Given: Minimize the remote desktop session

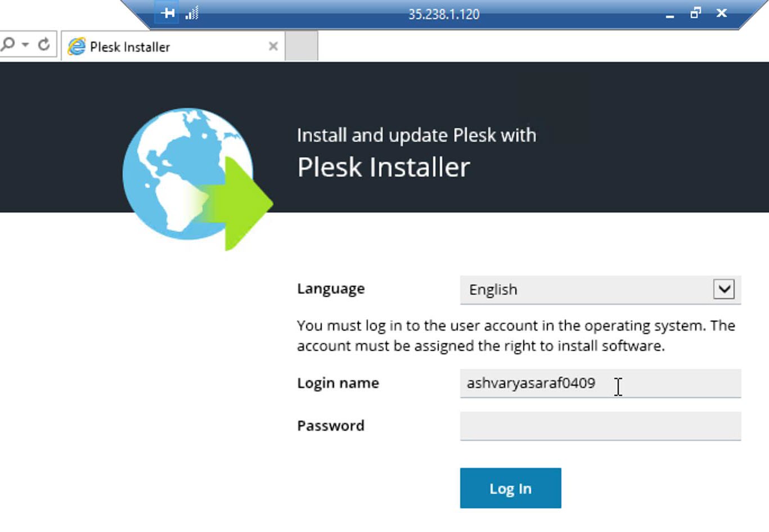Looking at the screenshot, I should click(x=669, y=14).
